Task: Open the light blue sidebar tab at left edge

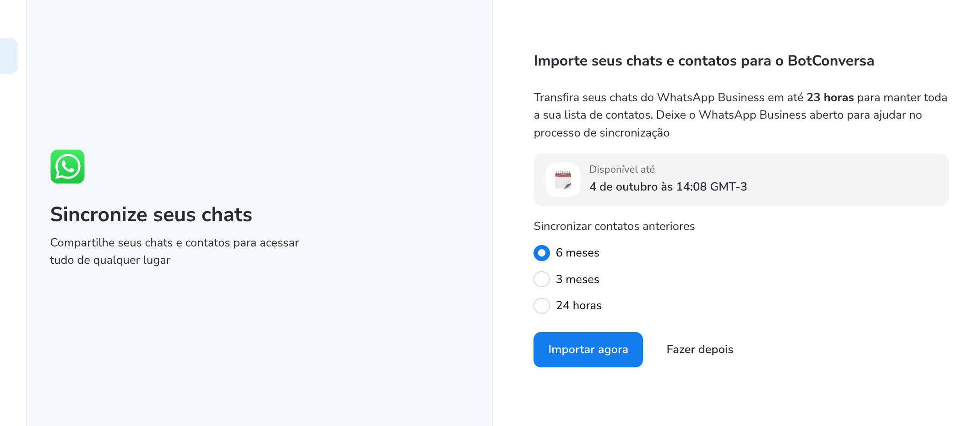Action: click(x=9, y=56)
